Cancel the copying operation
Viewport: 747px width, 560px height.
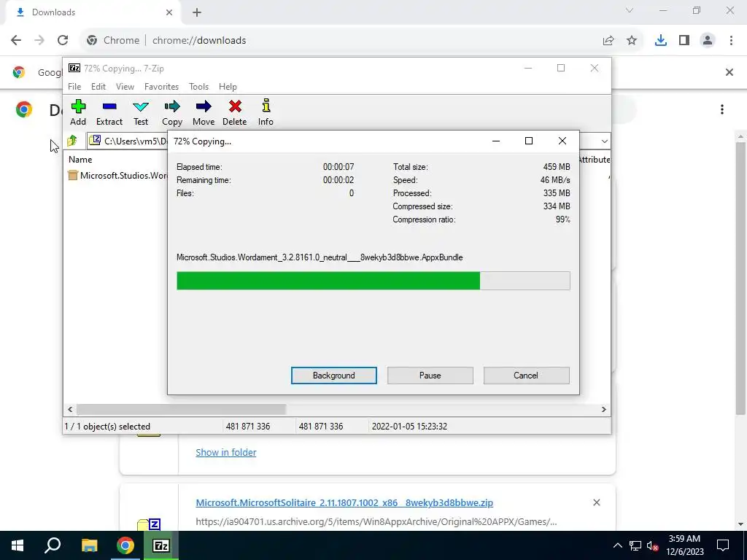[526, 376]
